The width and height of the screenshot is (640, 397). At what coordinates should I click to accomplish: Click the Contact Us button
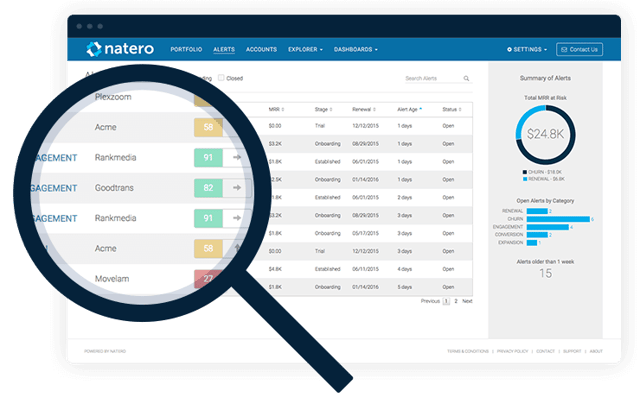(579, 49)
